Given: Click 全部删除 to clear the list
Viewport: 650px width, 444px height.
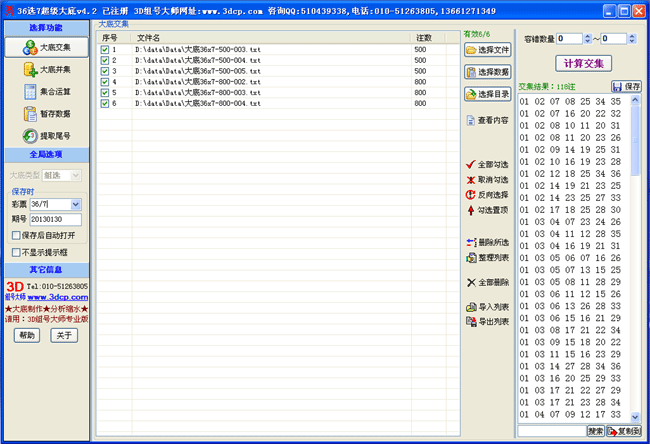Looking at the screenshot, I should click(488, 283).
